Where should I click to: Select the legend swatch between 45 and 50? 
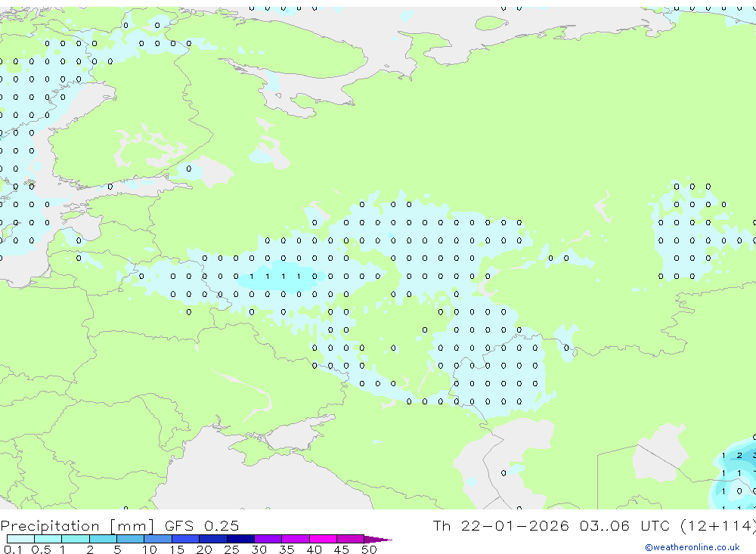pyautogui.click(x=351, y=539)
